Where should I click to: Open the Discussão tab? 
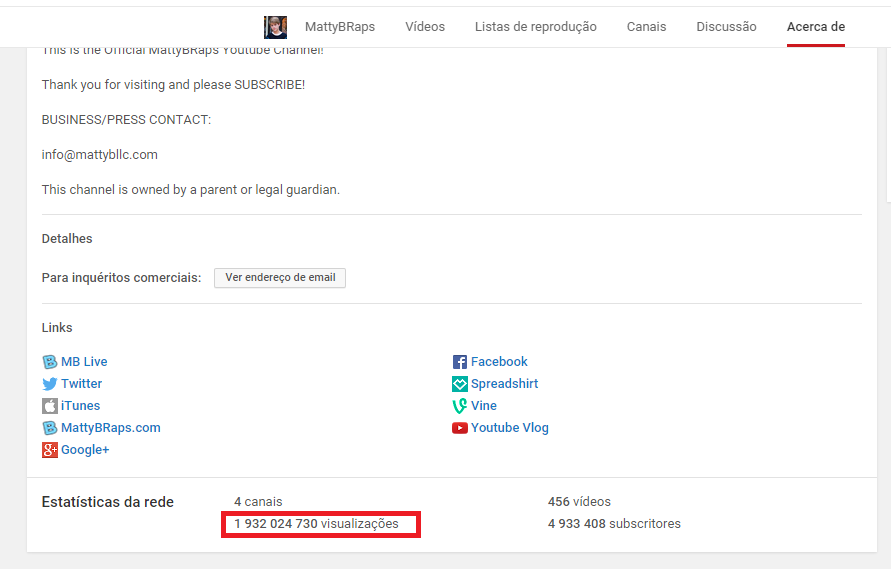[726, 27]
